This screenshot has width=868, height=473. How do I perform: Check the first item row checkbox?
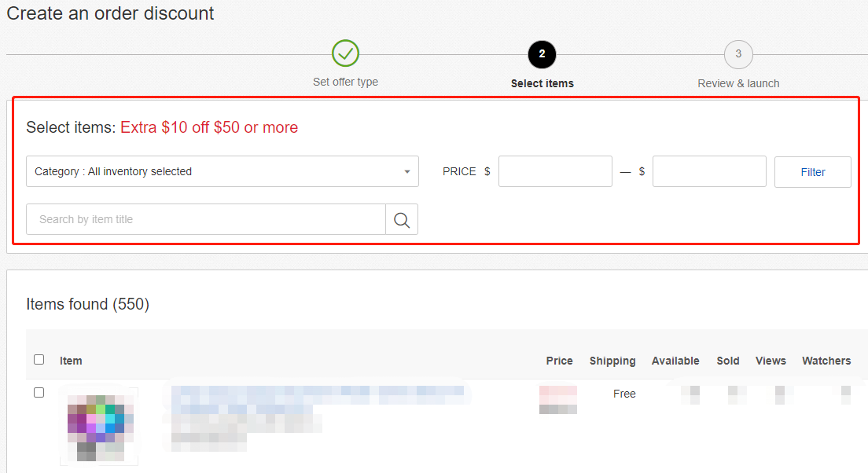[x=39, y=393]
